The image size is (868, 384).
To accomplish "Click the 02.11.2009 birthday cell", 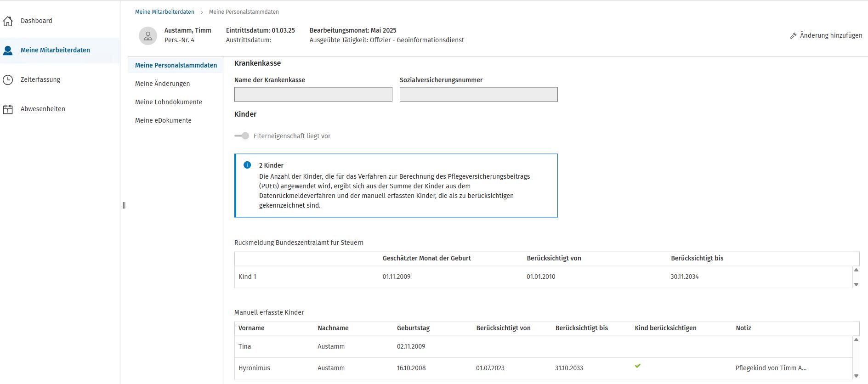I will click(411, 346).
